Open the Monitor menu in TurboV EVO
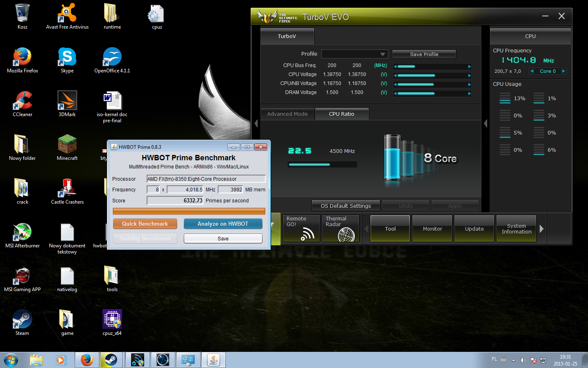588x368 pixels. point(432,229)
